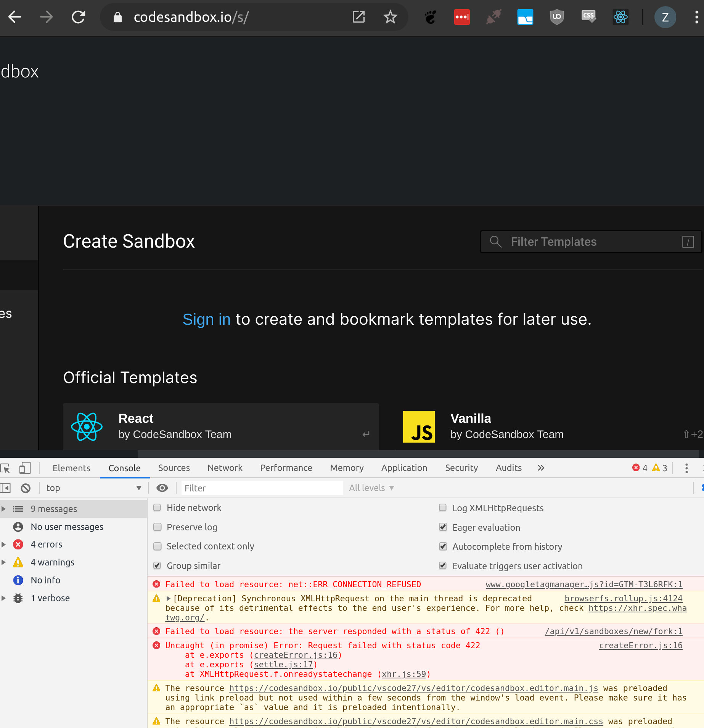Uncheck the Group similar checkbox
The height and width of the screenshot is (728, 704).
tap(157, 566)
